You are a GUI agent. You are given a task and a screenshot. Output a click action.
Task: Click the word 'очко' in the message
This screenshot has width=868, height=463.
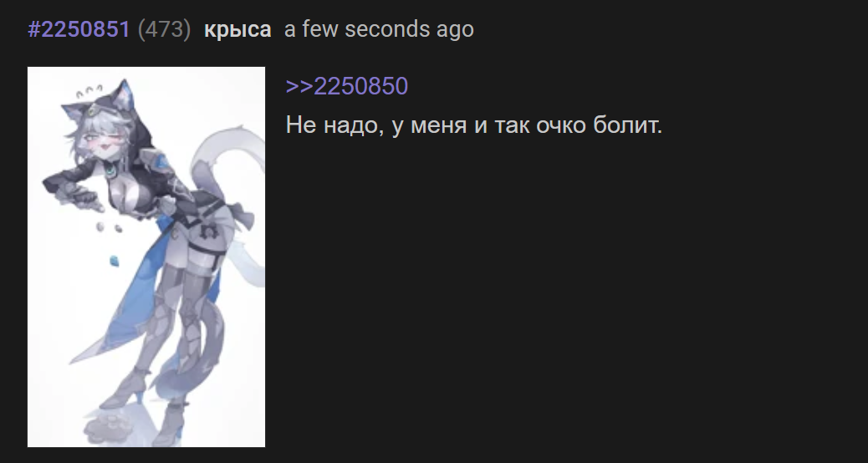[x=561, y=127]
